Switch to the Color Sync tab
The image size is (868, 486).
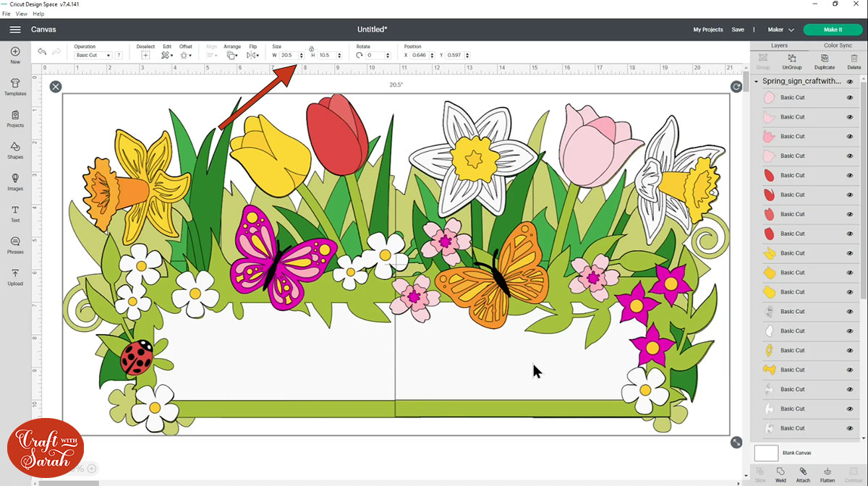point(838,46)
